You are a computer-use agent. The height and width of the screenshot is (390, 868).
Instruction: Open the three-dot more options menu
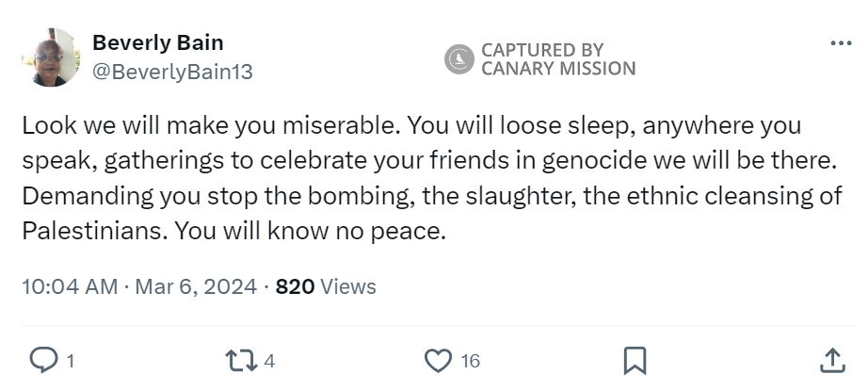coord(840,43)
